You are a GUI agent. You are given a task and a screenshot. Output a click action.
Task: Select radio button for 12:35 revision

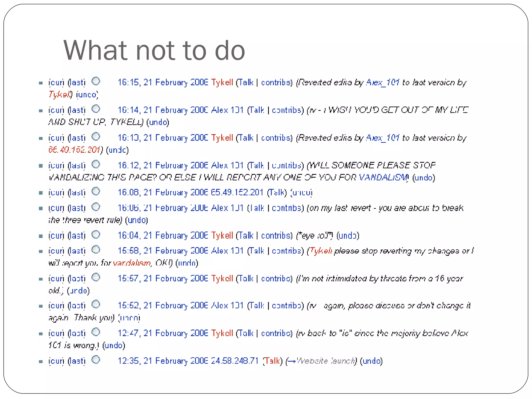tap(96, 360)
